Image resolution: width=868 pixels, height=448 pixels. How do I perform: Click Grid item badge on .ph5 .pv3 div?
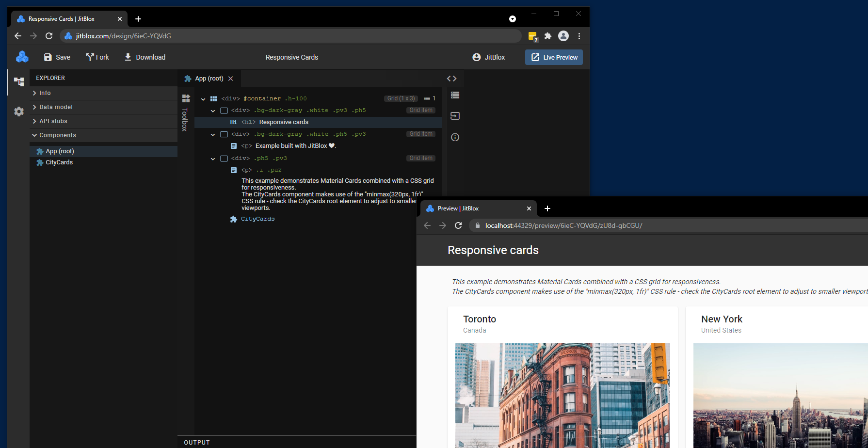[421, 158]
